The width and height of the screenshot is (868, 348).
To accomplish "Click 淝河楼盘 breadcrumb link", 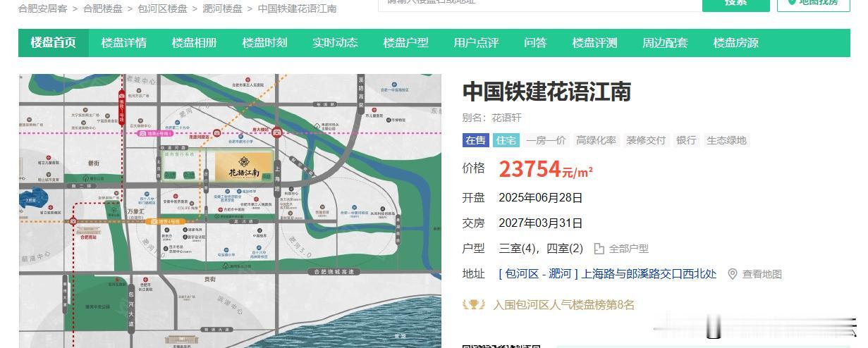I will [x=223, y=8].
